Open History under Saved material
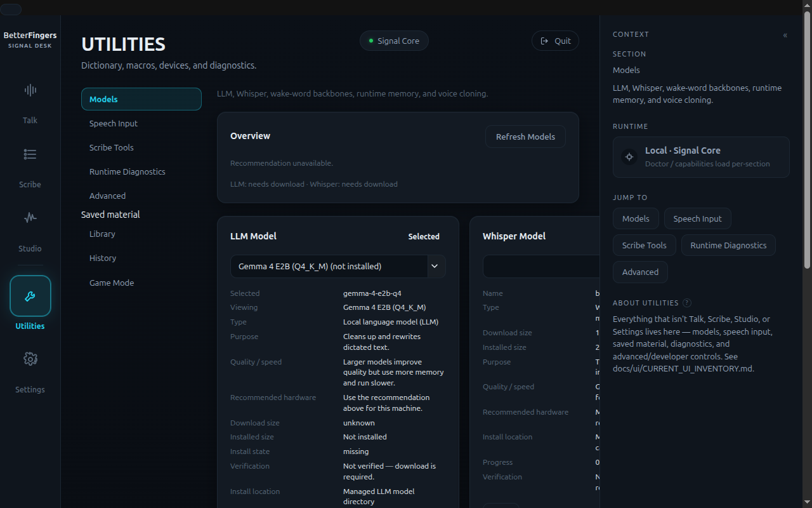 141,258
